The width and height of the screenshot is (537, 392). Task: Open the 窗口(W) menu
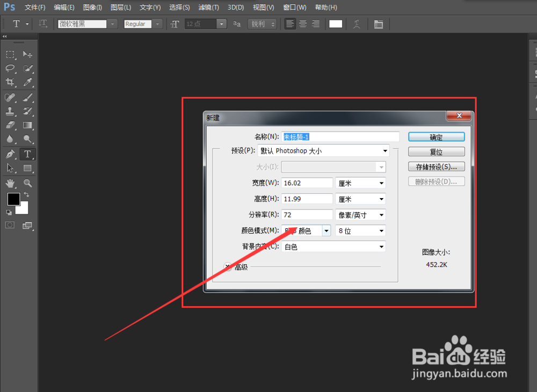(295, 7)
